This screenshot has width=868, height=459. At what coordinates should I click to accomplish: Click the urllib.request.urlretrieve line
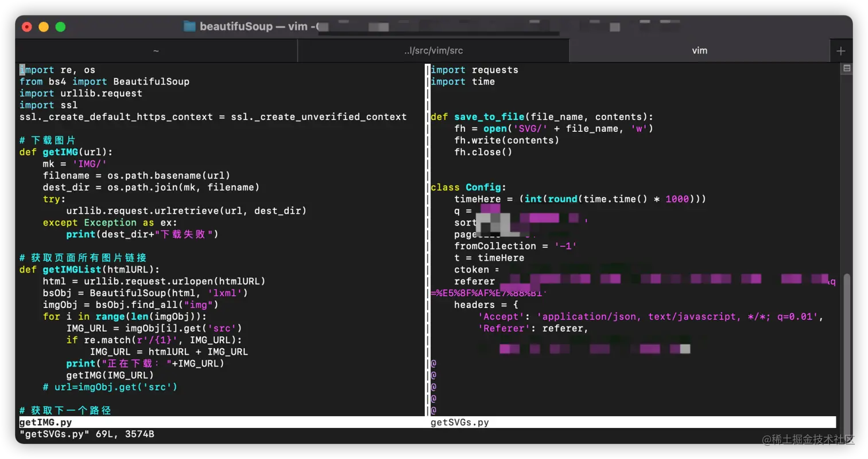[187, 211]
